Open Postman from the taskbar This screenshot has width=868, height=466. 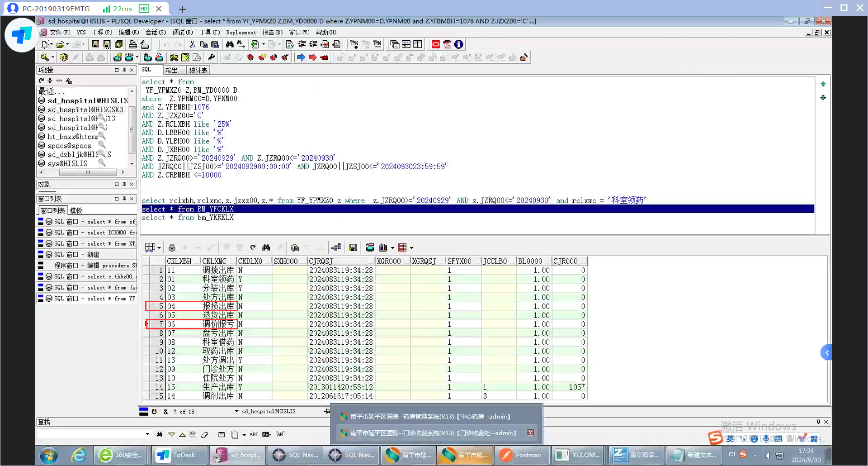(522, 455)
